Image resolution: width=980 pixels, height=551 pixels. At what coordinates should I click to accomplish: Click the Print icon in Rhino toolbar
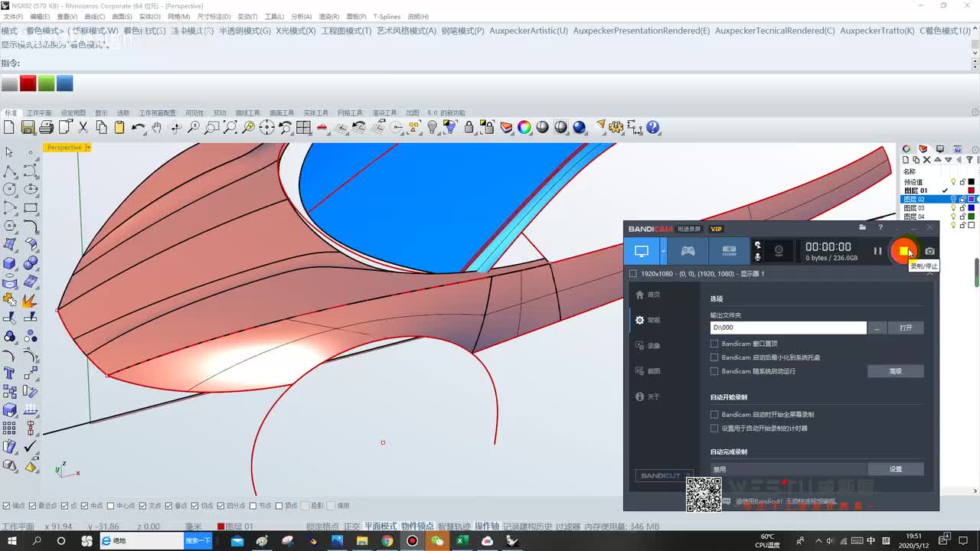click(47, 128)
